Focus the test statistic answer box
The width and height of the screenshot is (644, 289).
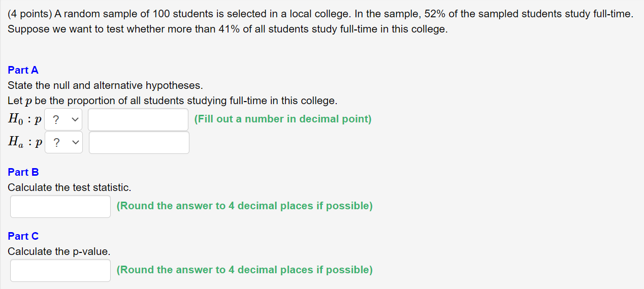(x=60, y=206)
